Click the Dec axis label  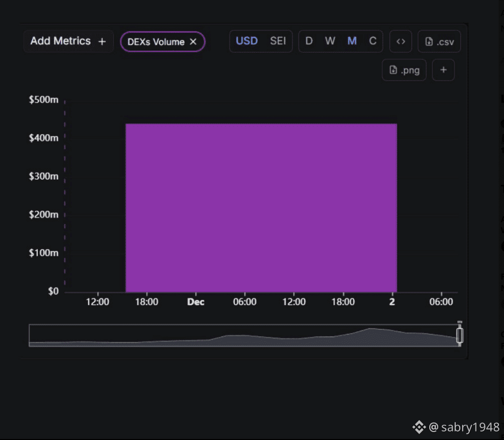(x=196, y=302)
